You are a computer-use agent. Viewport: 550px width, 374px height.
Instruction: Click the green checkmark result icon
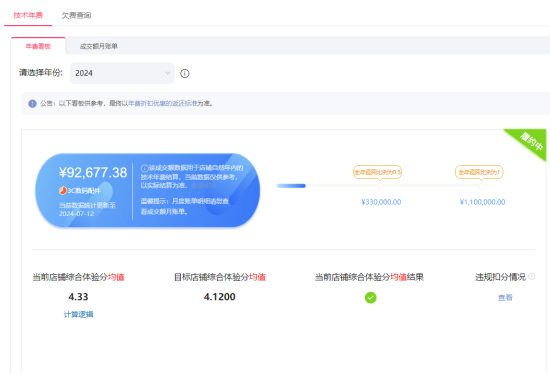[x=370, y=298]
